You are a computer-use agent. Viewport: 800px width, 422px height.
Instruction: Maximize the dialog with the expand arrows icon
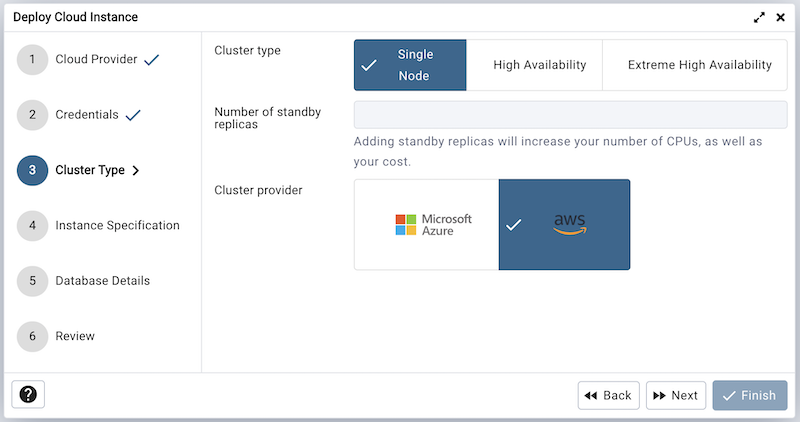click(x=760, y=17)
